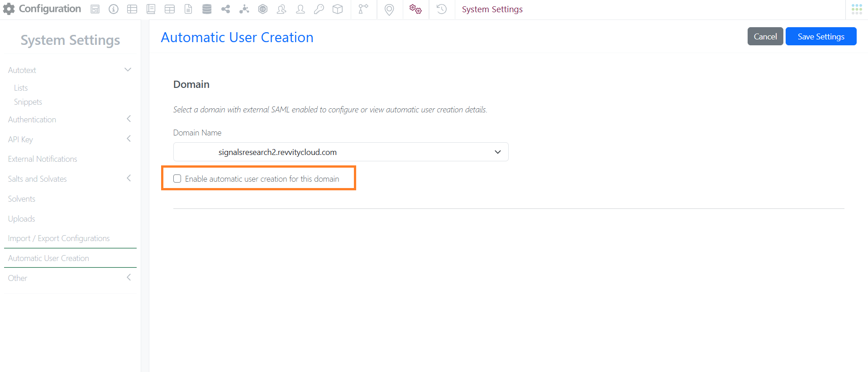Open Solvents settings

coord(22,199)
